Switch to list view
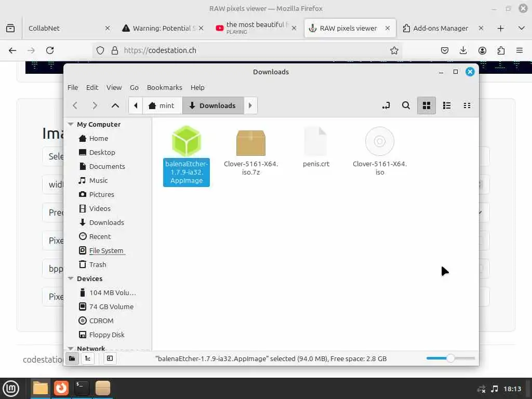532x399 pixels. point(447,105)
